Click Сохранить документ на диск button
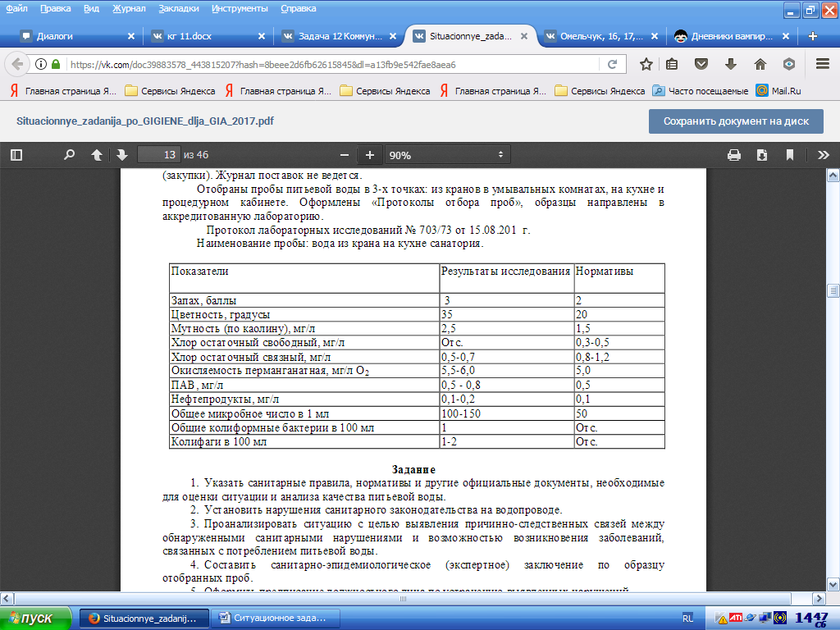The image size is (840, 630). (x=736, y=121)
